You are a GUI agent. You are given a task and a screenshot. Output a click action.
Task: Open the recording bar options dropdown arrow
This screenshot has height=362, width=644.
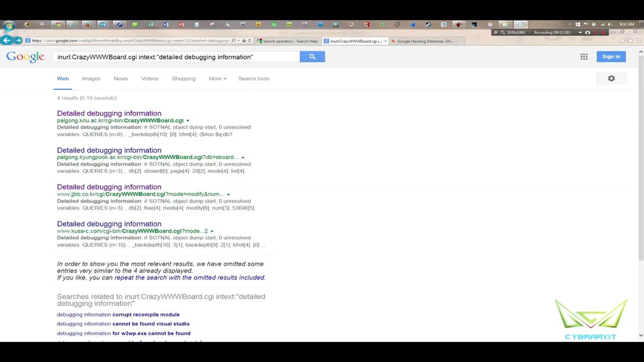580,32
